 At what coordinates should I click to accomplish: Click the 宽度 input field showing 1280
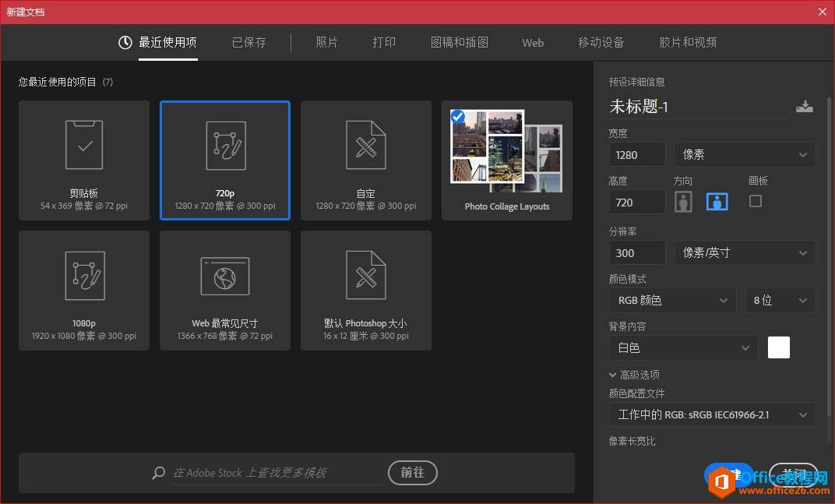(x=636, y=154)
